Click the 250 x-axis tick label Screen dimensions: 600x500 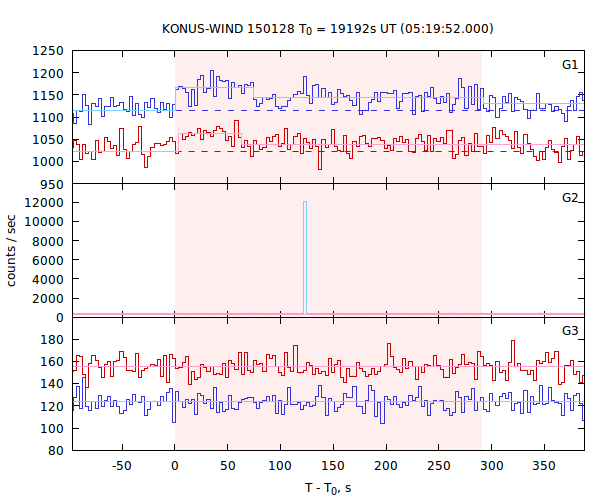(x=439, y=466)
